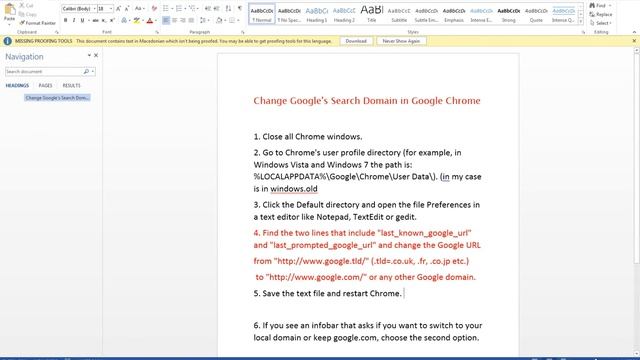Click the Text Effects glowing A icon
640x360 pixels.
pos(124,20)
